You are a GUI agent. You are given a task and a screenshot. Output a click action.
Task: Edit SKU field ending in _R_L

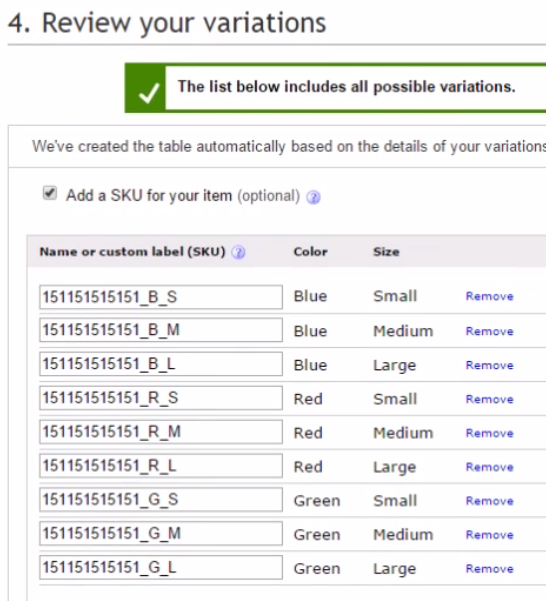161,466
